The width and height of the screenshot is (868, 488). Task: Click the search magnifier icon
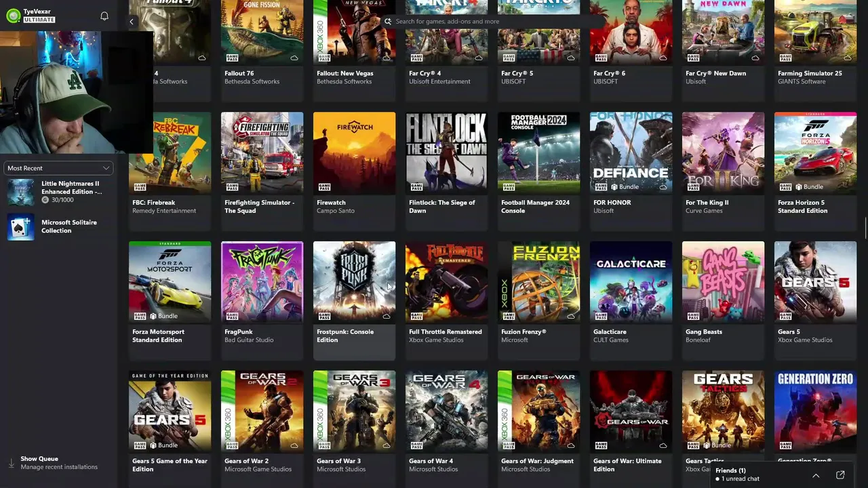tap(388, 22)
